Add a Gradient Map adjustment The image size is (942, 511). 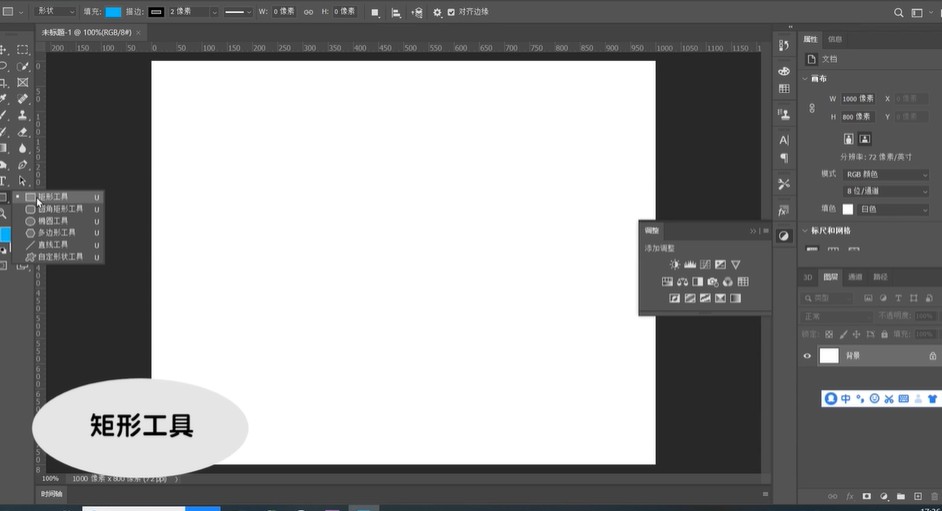tap(735, 298)
